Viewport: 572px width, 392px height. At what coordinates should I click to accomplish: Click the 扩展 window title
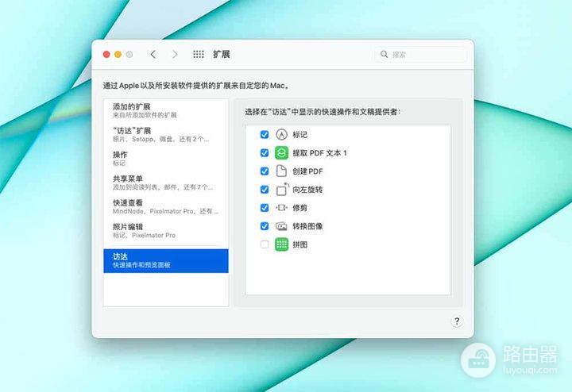pos(222,54)
